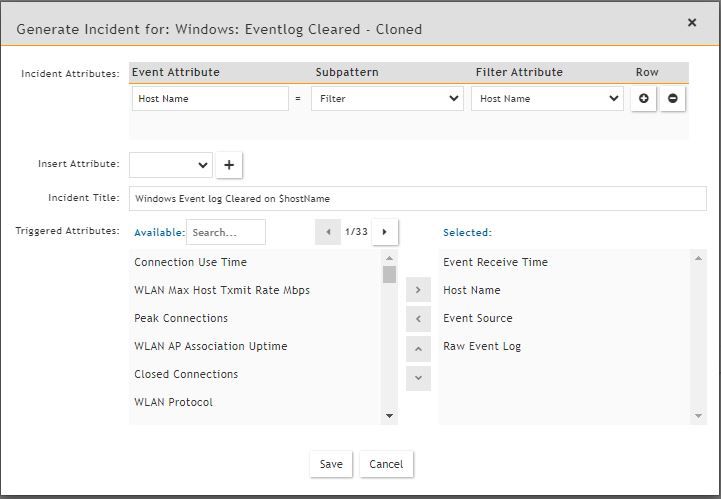Remove attribute from Selected with left arrow
Viewport: 721px width, 499px height.
418,320
